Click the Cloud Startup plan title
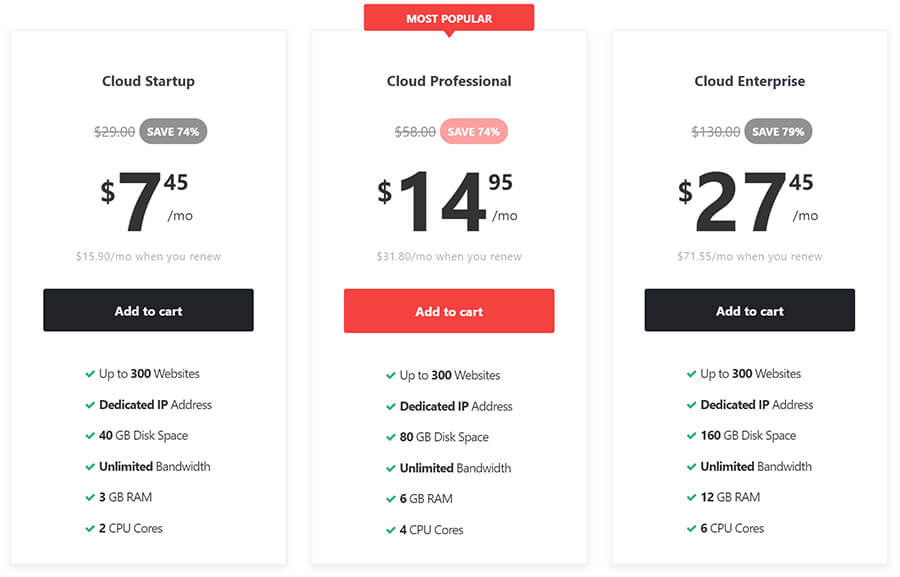The height and width of the screenshot is (577, 900). coord(148,81)
